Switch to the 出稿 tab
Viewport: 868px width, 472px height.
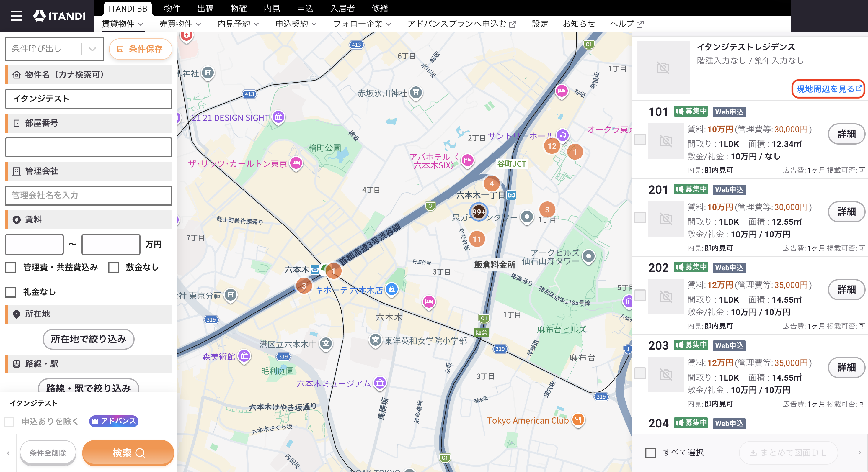click(205, 9)
